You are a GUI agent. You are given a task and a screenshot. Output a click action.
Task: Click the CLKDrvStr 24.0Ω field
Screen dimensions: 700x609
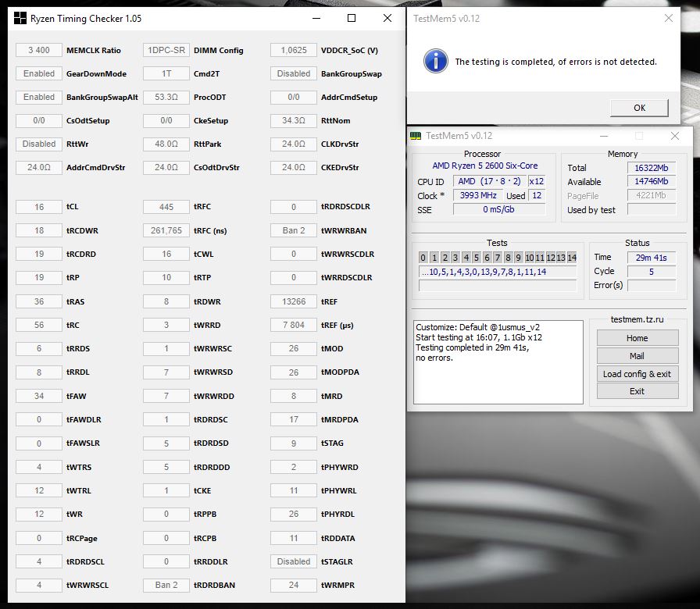[x=293, y=144]
